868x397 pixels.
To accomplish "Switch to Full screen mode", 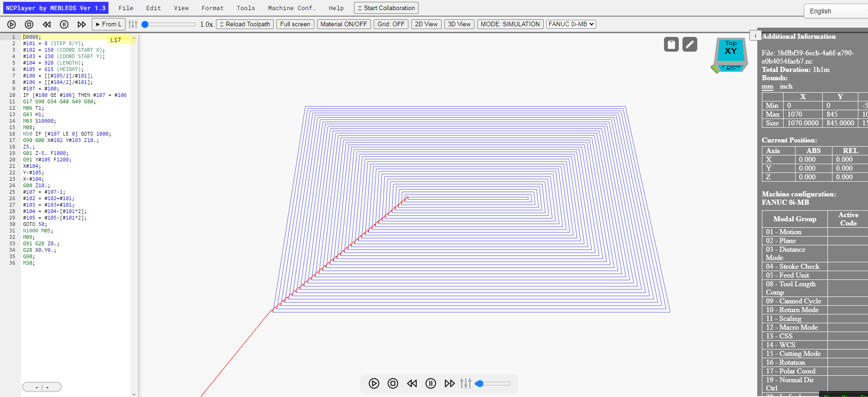I will click(295, 24).
